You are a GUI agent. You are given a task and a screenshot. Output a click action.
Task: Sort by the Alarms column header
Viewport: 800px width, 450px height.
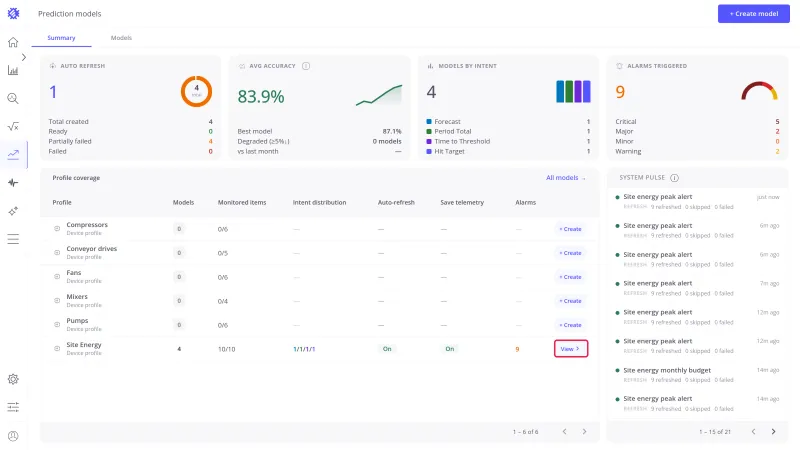[x=526, y=203]
